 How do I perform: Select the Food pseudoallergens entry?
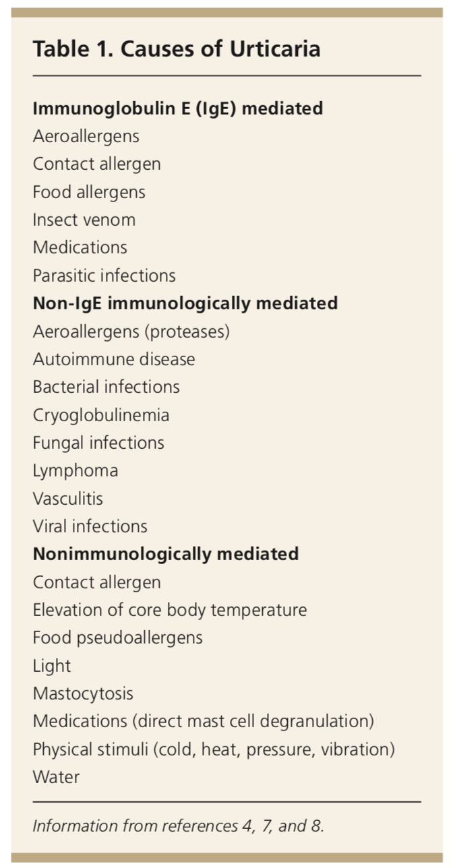118,638
